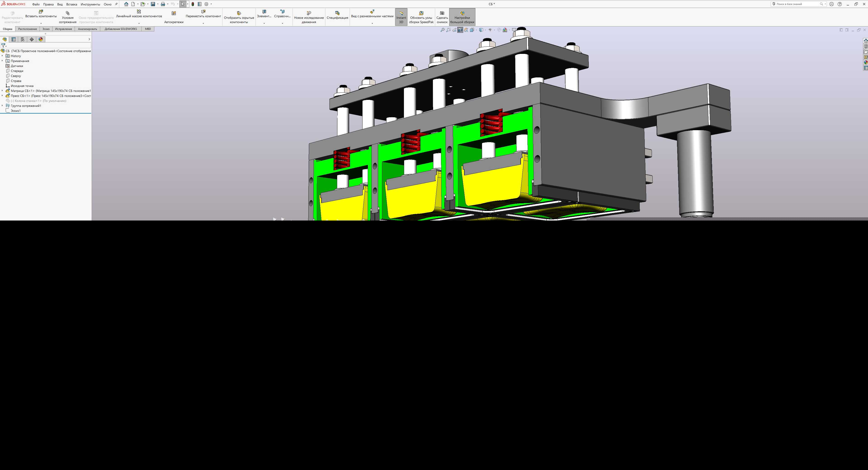Open the Инструменты menu
Viewport: 868px width, 470px height.
tap(90, 4)
